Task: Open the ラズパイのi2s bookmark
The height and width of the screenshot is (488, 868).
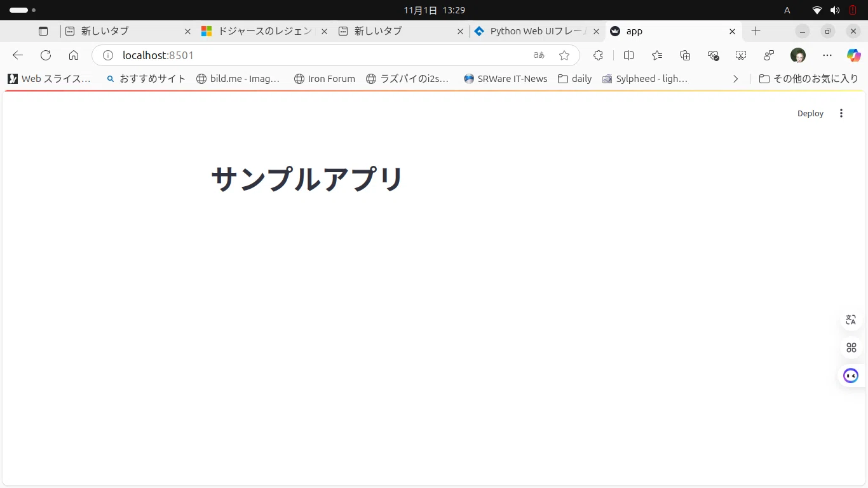Action: [408, 79]
